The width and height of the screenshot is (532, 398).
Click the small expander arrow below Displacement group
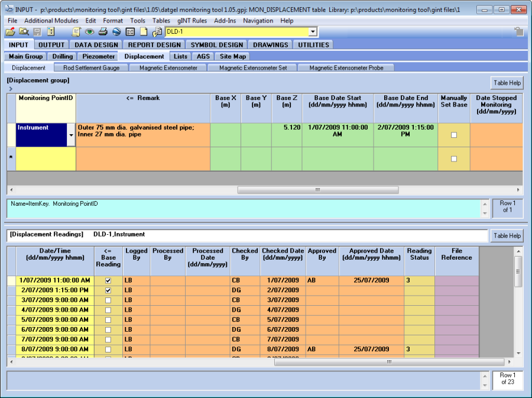(x=11, y=89)
